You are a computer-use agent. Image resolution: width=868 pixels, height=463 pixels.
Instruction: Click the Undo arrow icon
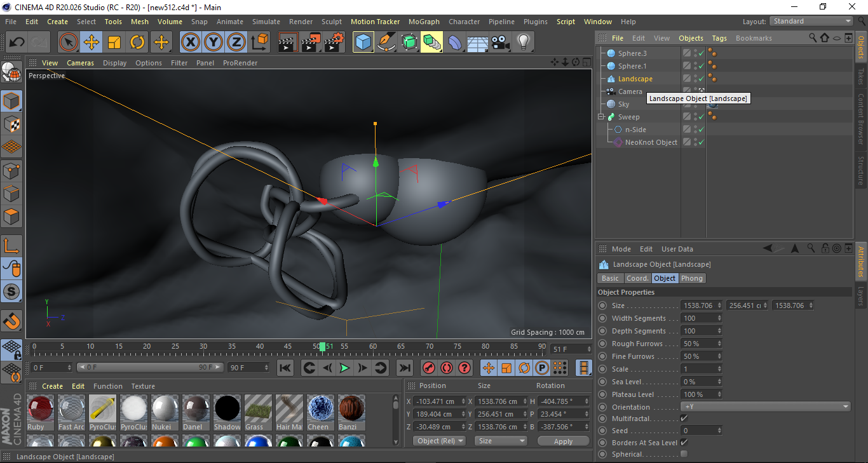pyautogui.click(x=17, y=43)
